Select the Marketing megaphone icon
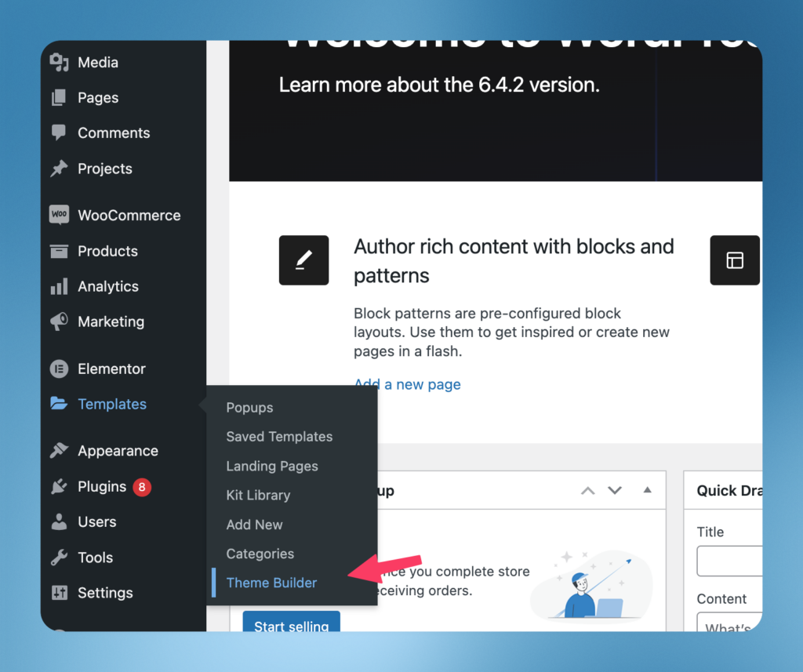The height and width of the screenshot is (672, 803). pos(60,321)
